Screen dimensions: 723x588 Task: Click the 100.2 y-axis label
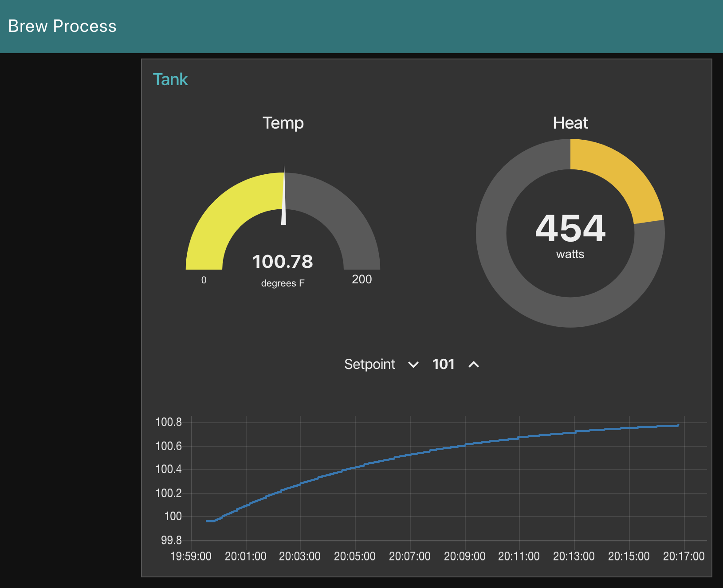coord(169,493)
